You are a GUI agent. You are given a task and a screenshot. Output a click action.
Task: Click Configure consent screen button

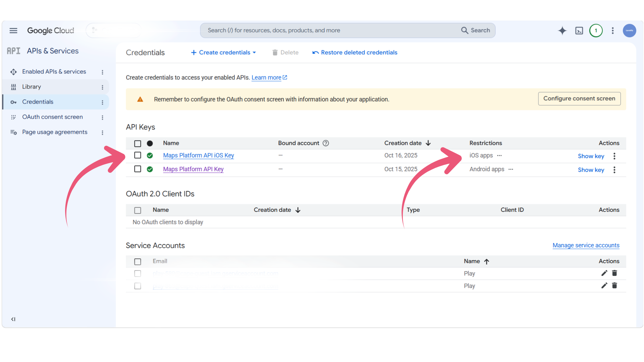pyautogui.click(x=579, y=99)
